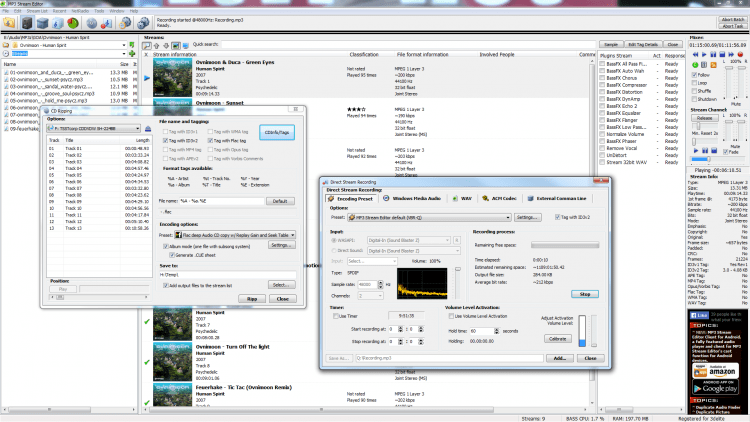Click the Green Eyes album thumbnail

click(x=172, y=78)
